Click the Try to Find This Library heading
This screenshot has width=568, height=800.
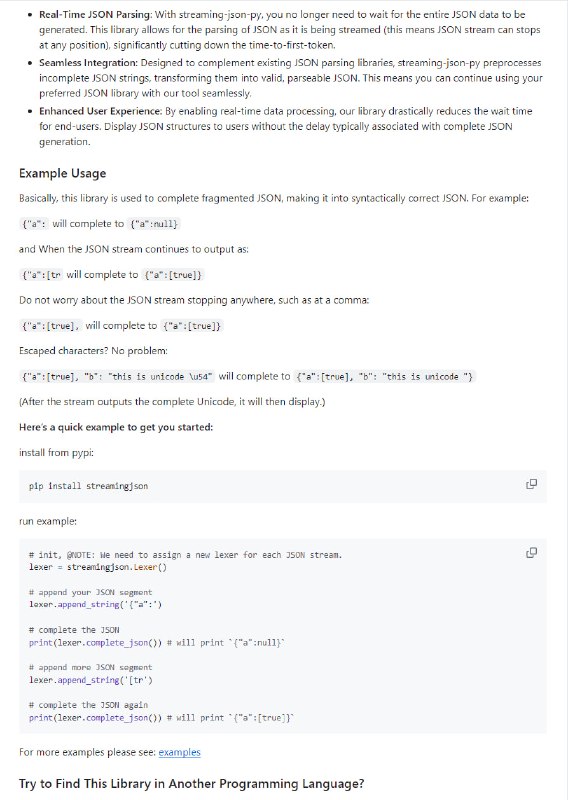click(x=191, y=784)
